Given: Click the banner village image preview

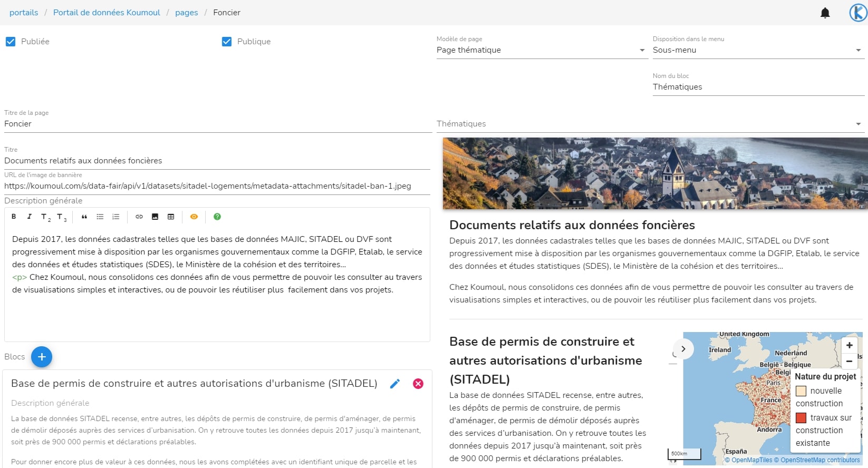Looking at the screenshot, I should (655, 173).
